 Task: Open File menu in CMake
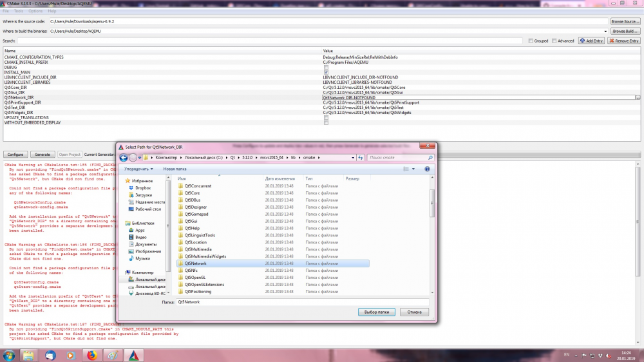coord(6,11)
